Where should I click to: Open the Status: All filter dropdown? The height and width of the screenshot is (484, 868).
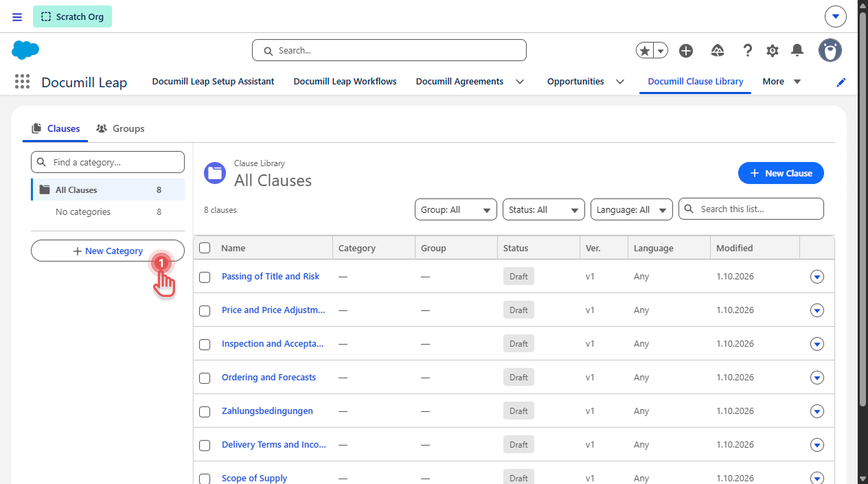click(544, 209)
